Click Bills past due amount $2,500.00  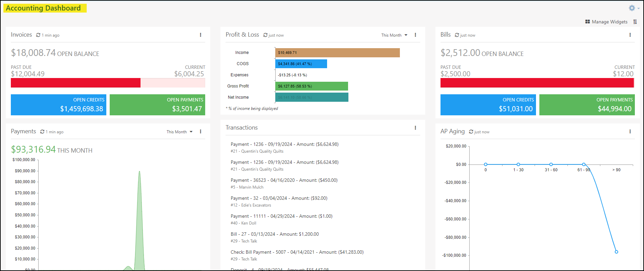click(x=455, y=74)
